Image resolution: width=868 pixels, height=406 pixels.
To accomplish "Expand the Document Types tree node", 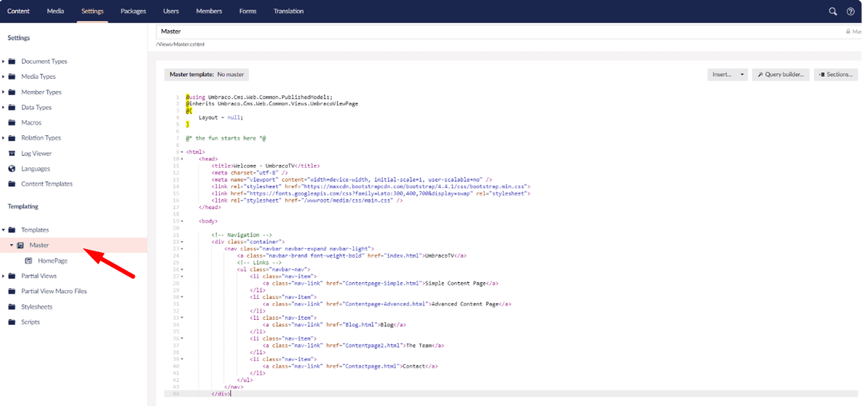I will pyautogui.click(x=3, y=62).
